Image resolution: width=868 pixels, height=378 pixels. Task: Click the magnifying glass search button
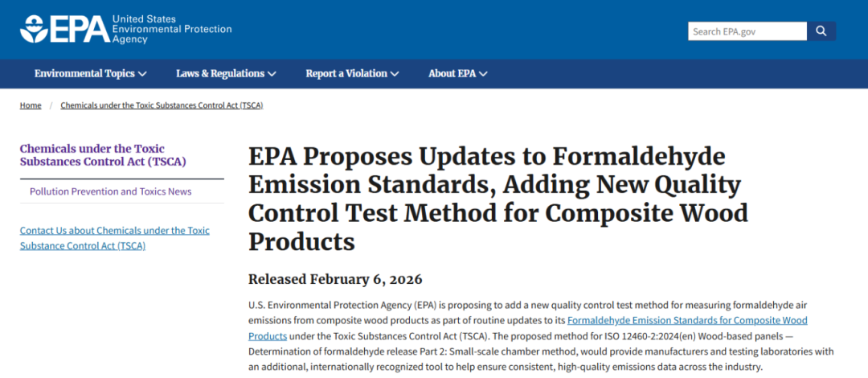tap(821, 31)
